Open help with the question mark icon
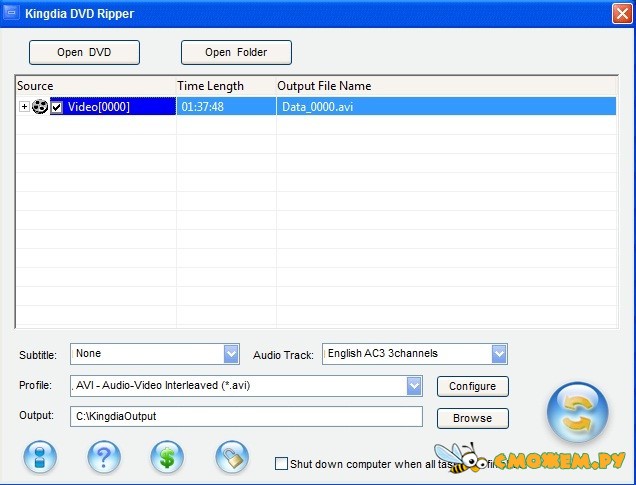This screenshot has height=485, width=636. click(104, 457)
